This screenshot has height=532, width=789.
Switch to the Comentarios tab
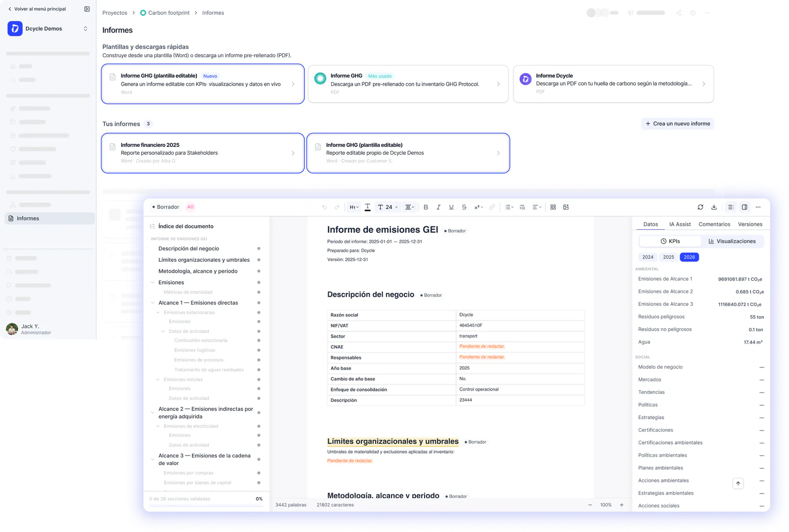click(x=714, y=224)
